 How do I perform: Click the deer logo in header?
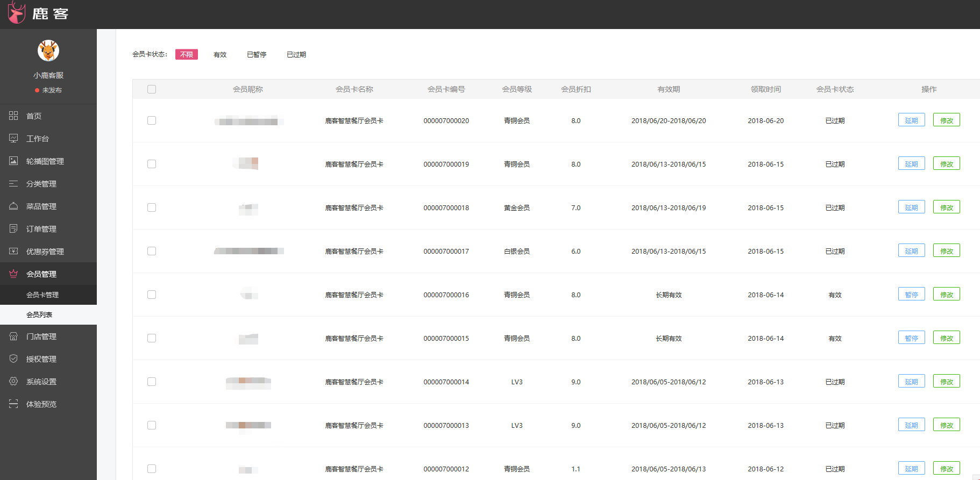(17, 13)
